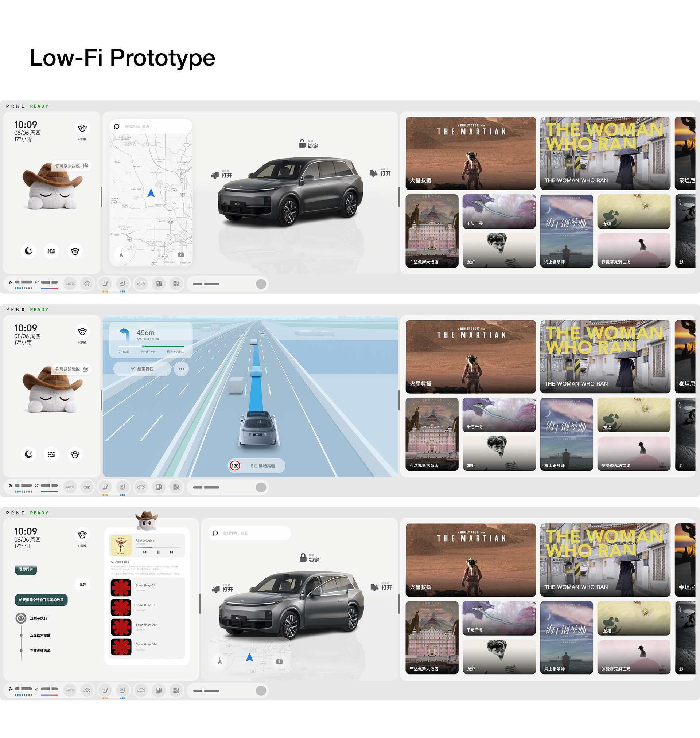This screenshot has width=700, height=738.
Task: Go to previous track in music player
Action: click(145, 552)
